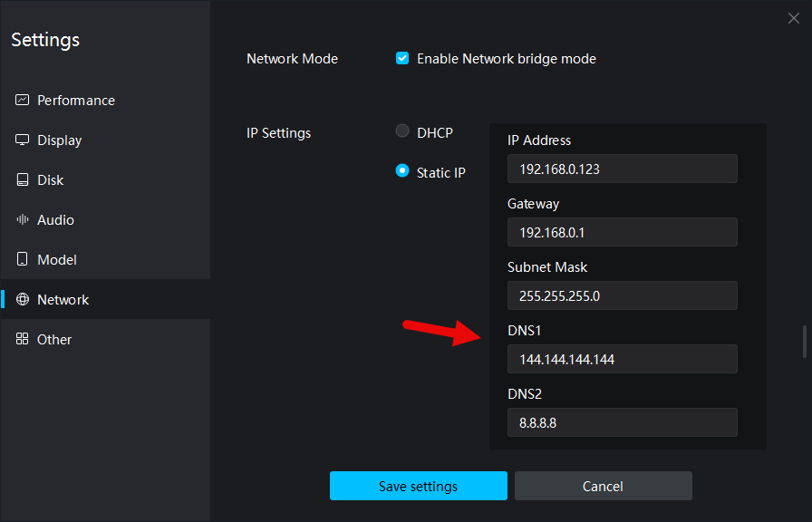812x522 pixels.
Task: Click the Gateway input field
Action: pyautogui.click(x=622, y=232)
